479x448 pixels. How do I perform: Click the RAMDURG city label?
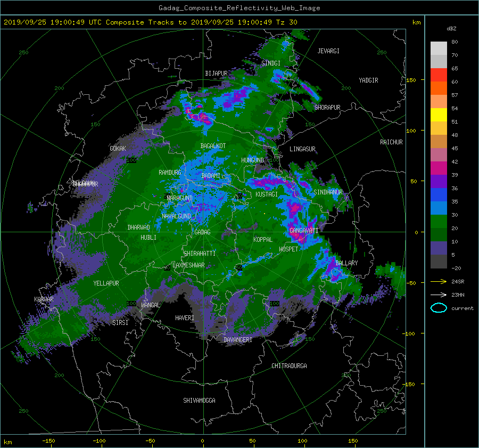click(170, 173)
